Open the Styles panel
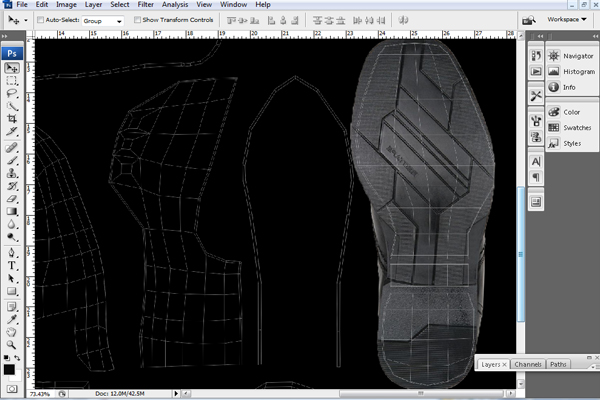Viewport: 600px width, 400px height. click(x=565, y=144)
